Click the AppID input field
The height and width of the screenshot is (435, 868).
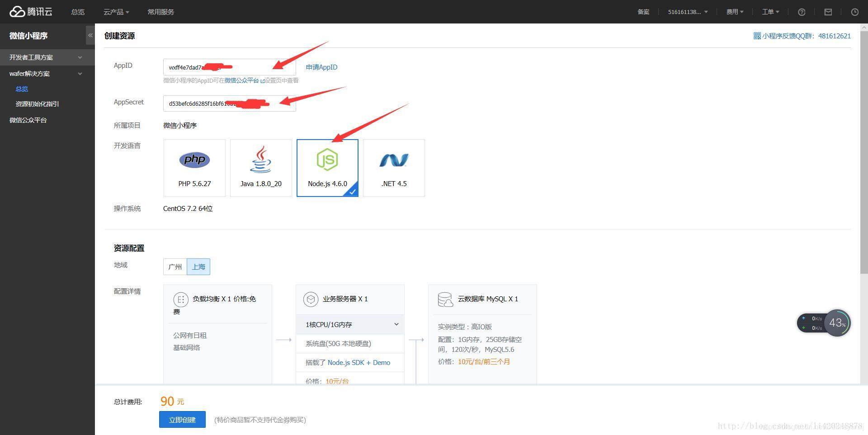click(229, 67)
